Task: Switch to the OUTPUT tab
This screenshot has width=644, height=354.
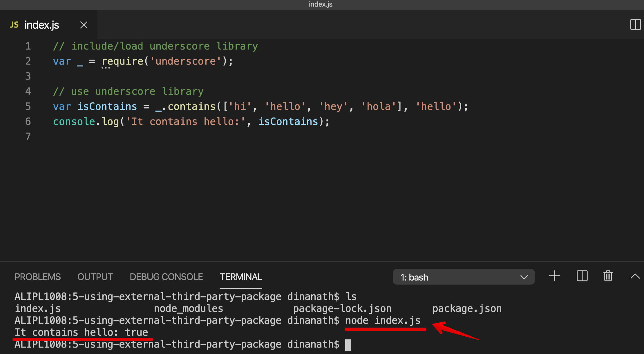Action: (95, 277)
